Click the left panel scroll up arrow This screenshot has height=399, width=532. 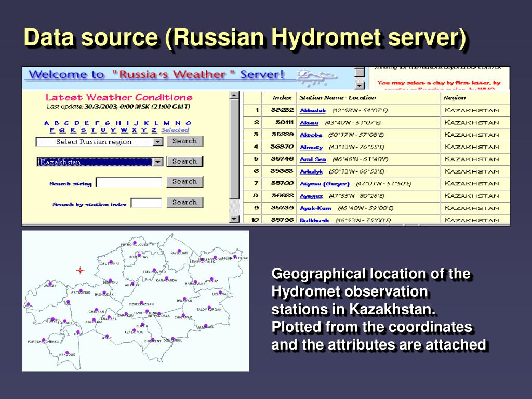point(234,96)
